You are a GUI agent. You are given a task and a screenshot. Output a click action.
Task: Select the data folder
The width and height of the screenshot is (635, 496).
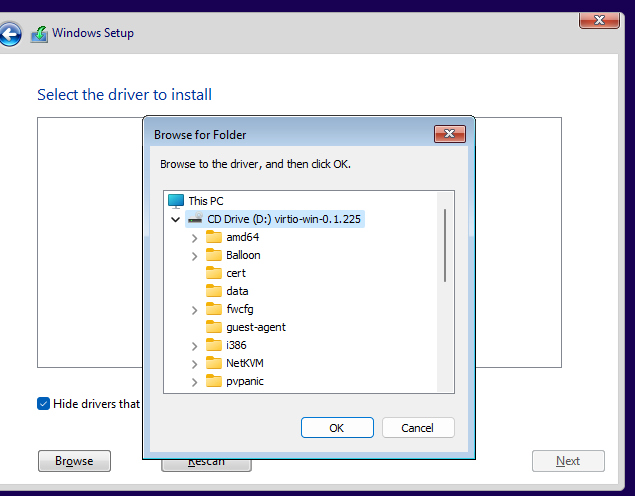coord(237,291)
